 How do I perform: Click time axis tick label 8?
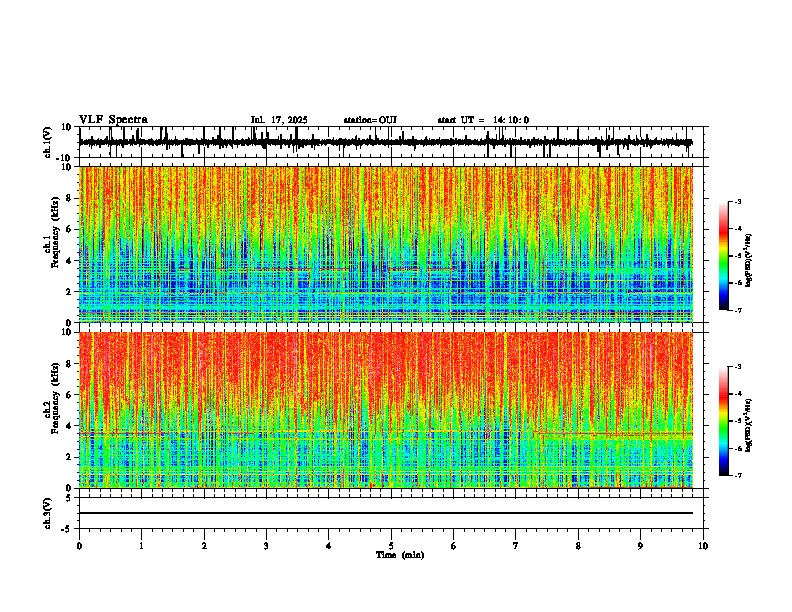[x=578, y=546]
